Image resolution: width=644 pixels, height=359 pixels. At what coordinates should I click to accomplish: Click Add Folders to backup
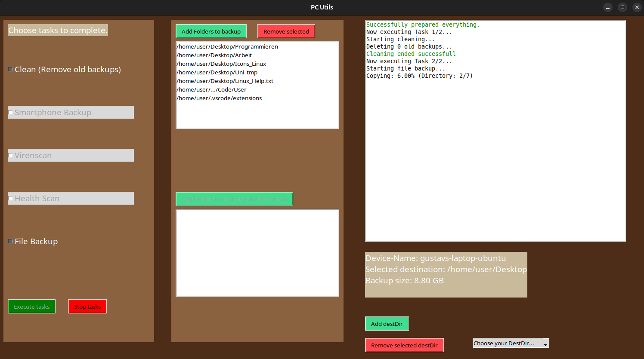(211, 31)
